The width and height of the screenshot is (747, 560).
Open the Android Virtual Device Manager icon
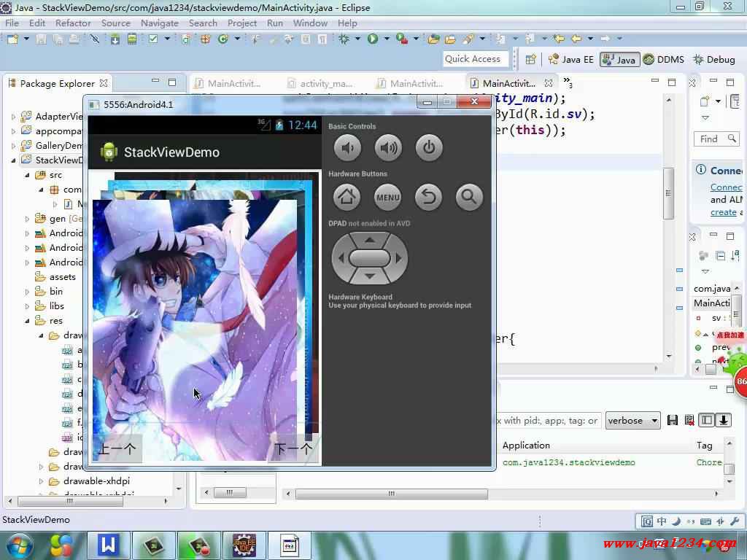tap(132, 39)
